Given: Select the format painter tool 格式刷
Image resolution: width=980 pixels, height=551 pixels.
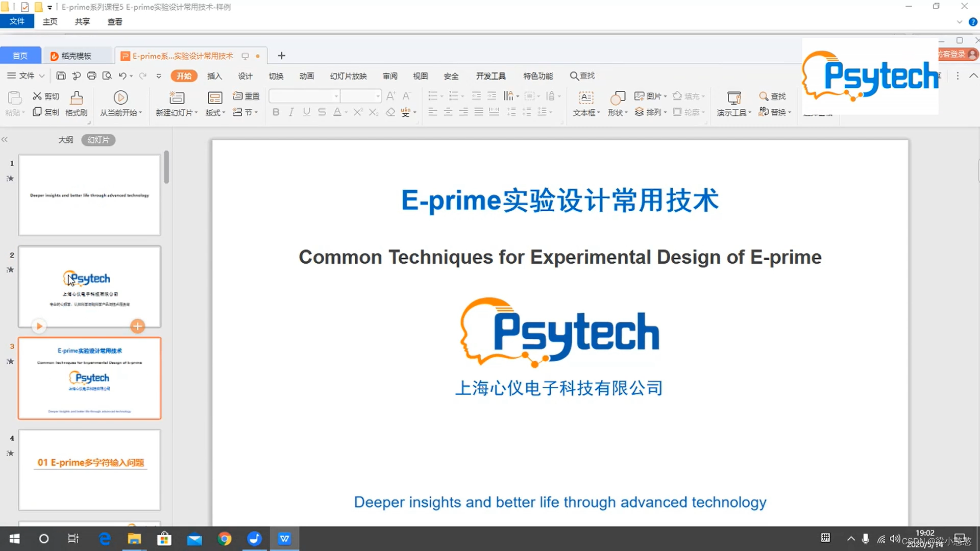Looking at the screenshot, I should (76, 104).
